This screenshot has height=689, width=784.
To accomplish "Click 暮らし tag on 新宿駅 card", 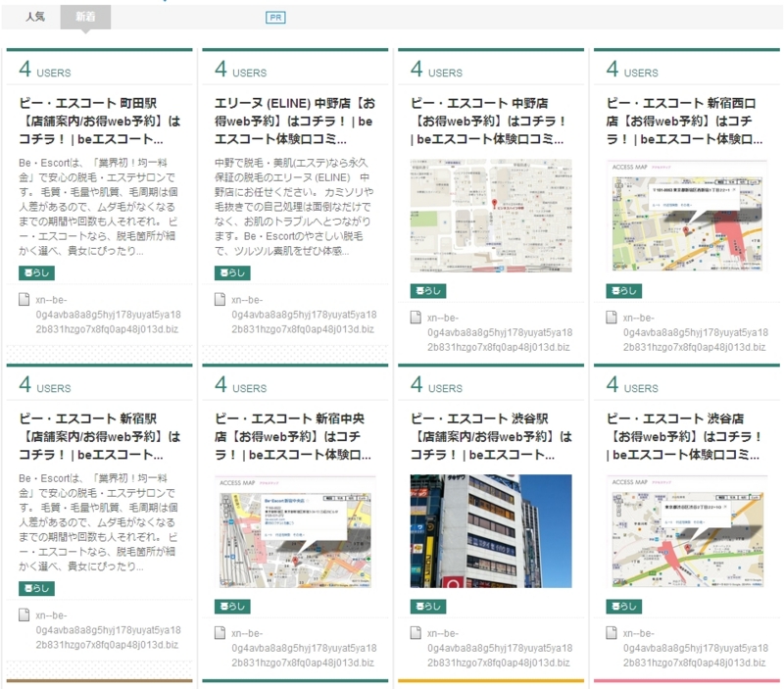I will 36,588.
